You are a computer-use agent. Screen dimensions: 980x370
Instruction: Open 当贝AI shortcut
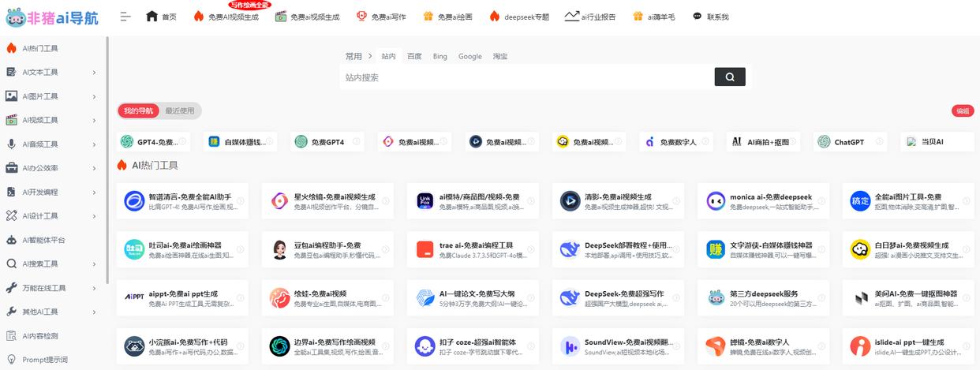coord(937,142)
